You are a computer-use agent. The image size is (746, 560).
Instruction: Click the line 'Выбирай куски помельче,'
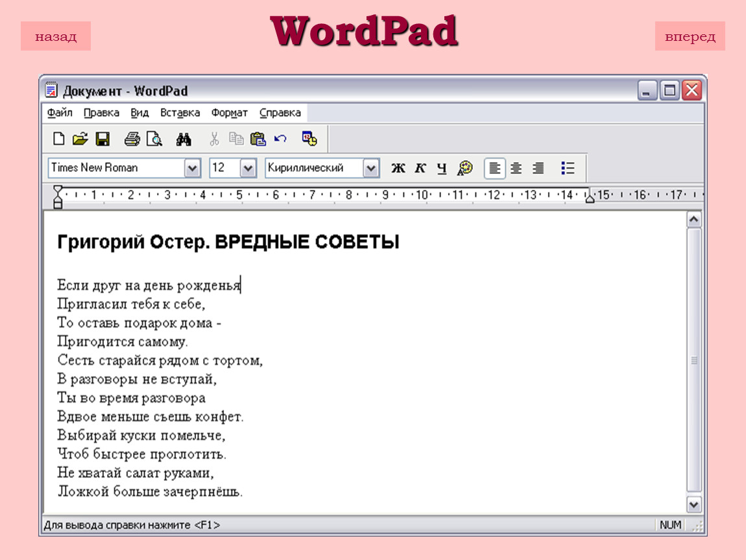141,435
